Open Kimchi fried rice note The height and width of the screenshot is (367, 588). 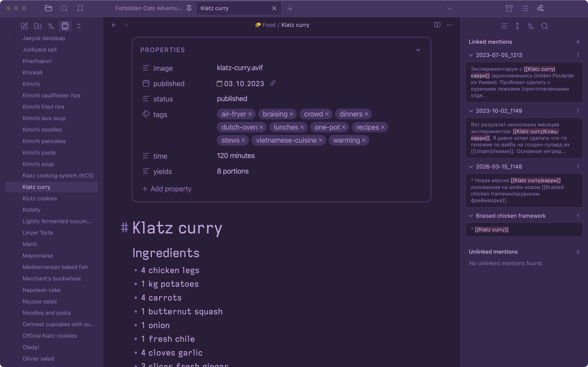[x=43, y=107]
